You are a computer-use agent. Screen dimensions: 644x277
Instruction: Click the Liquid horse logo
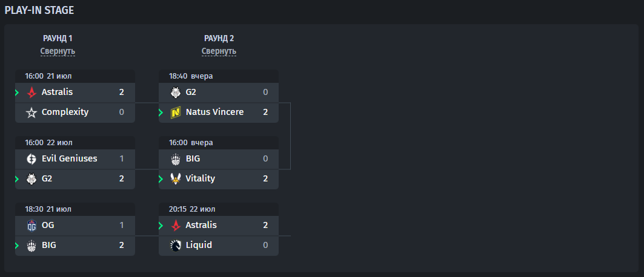(176, 246)
